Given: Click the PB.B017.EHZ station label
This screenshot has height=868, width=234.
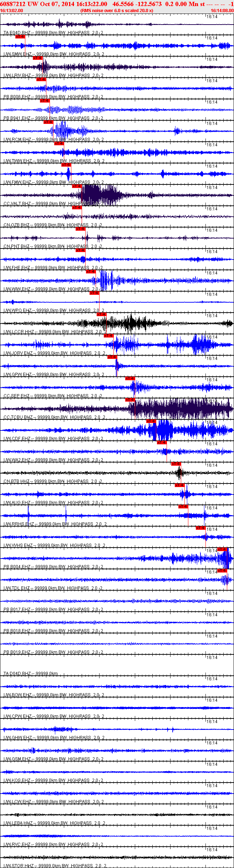Looking at the screenshot, I should [x=17, y=610].
